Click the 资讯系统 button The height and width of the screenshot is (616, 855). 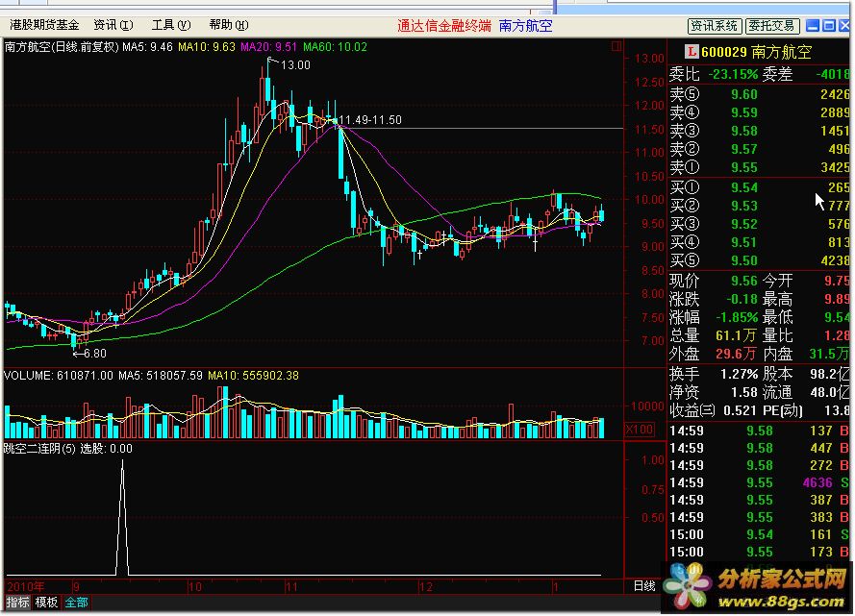tap(714, 26)
